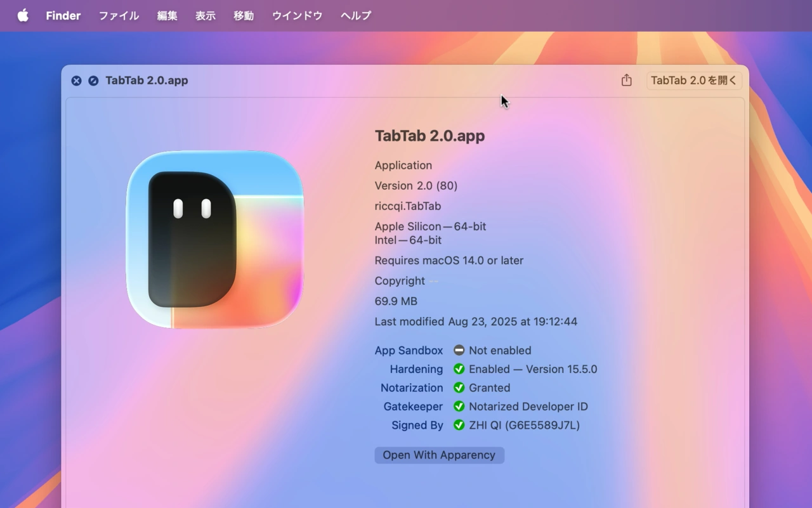Open the Gatekeeper link
812x508 pixels.
(x=413, y=406)
